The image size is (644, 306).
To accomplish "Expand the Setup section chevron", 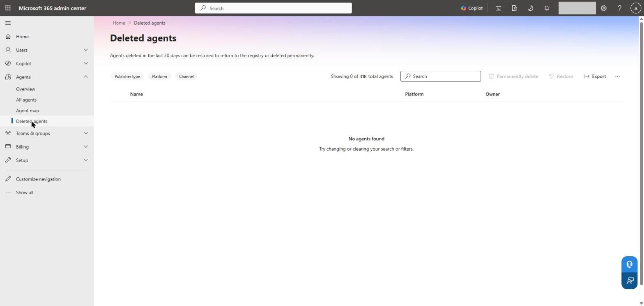I will point(86,160).
